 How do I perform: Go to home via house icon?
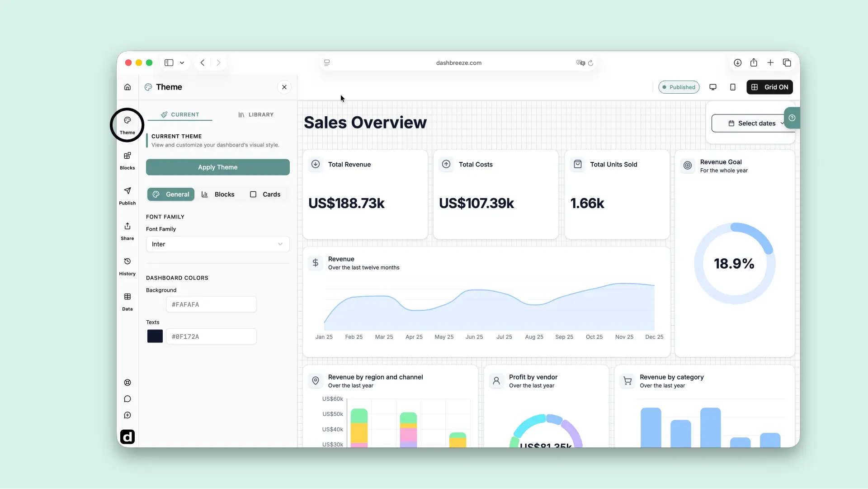[127, 87]
